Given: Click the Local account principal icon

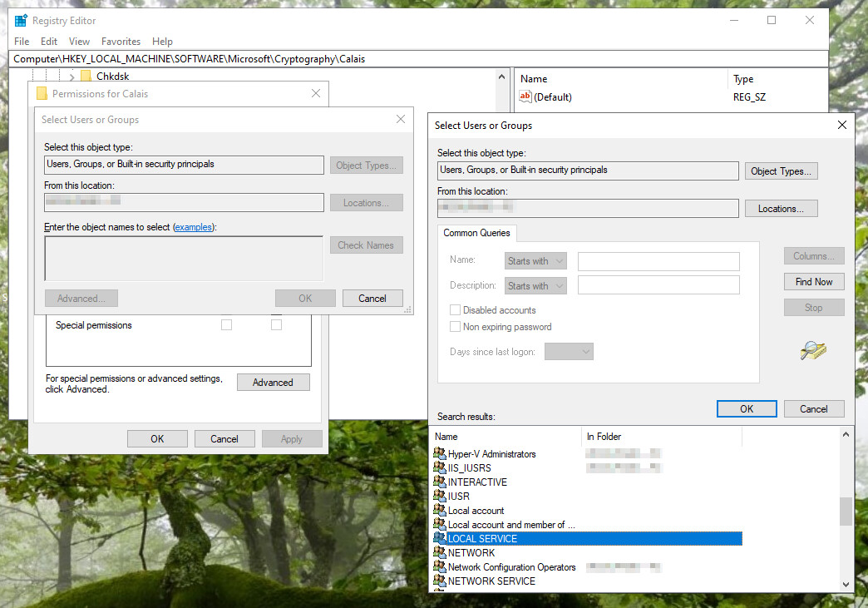Looking at the screenshot, I should pos(440,510).
